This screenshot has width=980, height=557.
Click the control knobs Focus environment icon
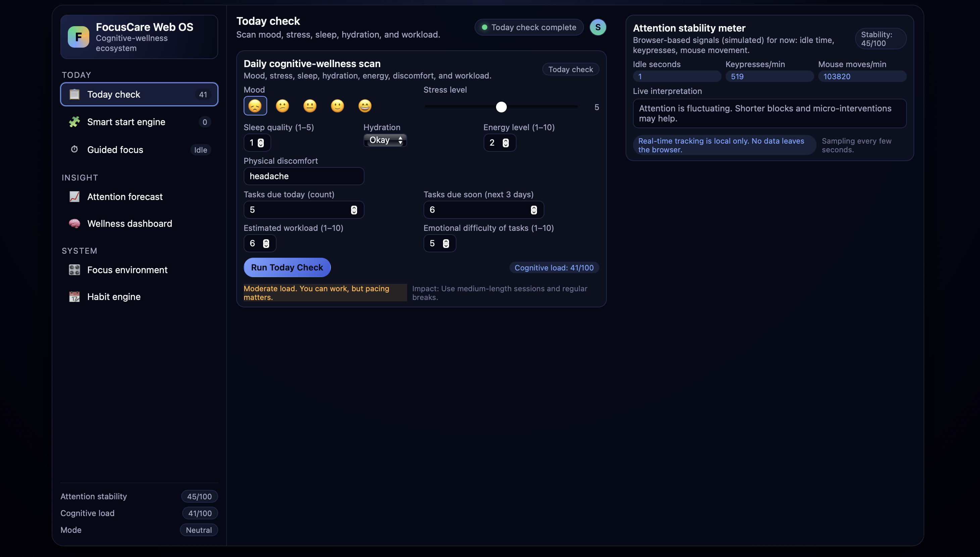[74, 270]
